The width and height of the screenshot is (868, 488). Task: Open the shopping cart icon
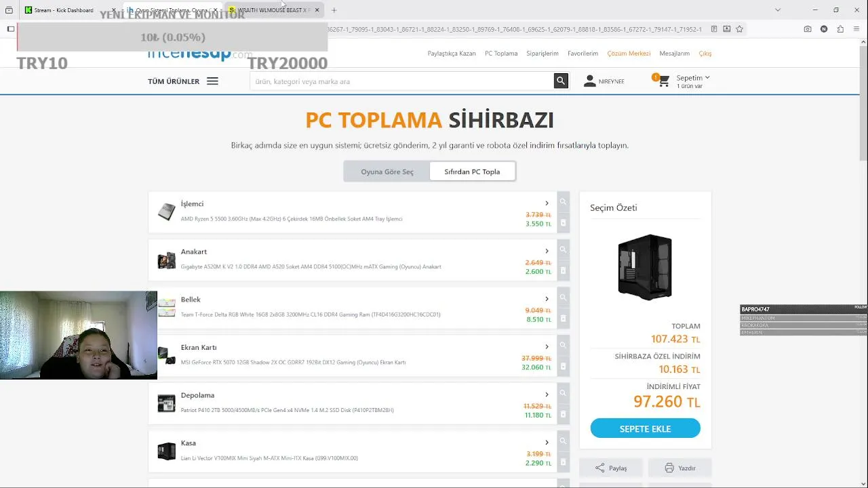point(663,81)
